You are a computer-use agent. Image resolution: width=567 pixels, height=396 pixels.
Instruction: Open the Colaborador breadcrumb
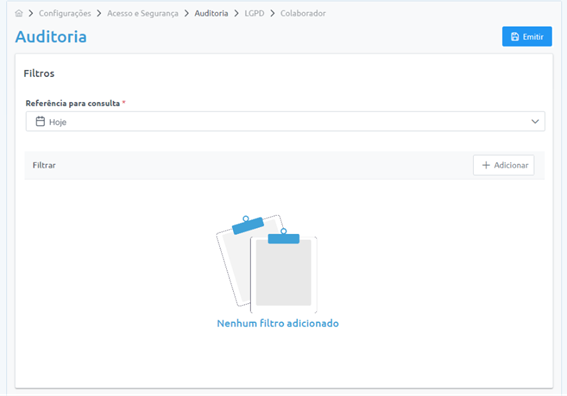click(303, 13)
